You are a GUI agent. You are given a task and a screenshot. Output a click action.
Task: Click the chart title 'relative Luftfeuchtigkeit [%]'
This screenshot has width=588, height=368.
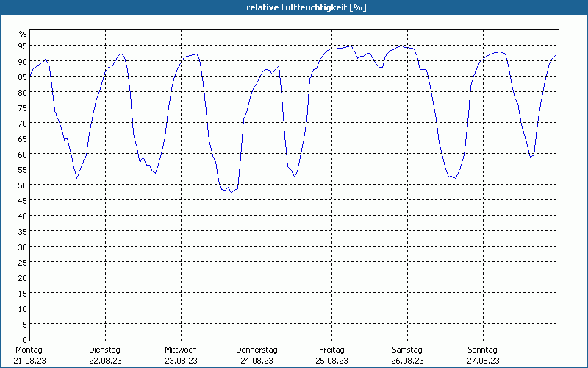point(306,7)
